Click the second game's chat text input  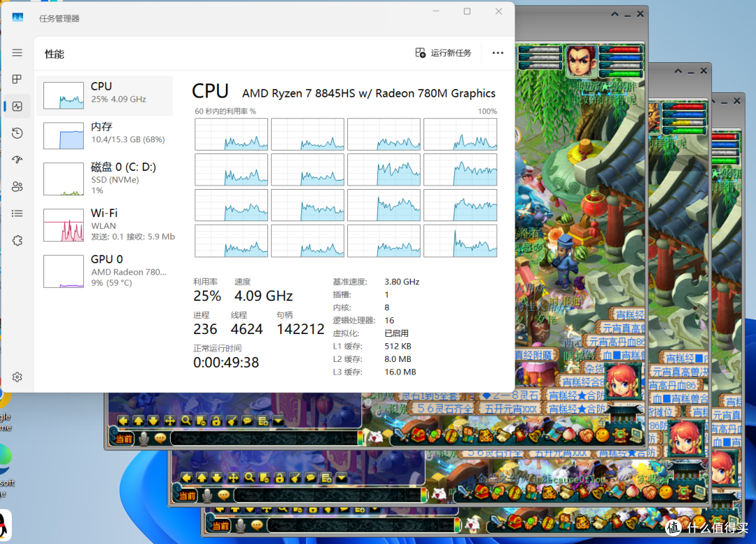[x=328, y=495]
